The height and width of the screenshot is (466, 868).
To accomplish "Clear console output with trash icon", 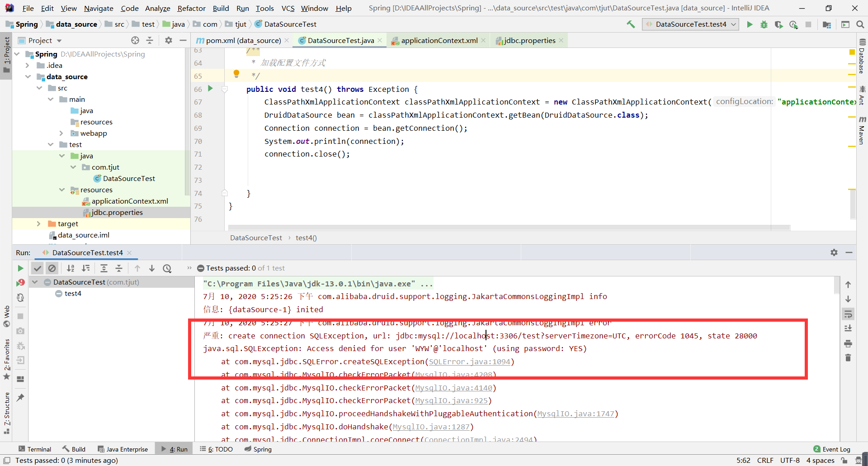I will (x=848, y=358).
